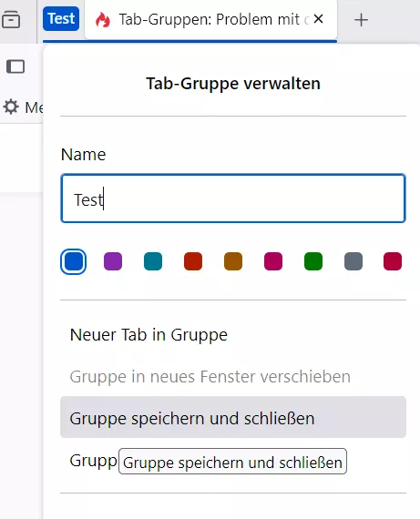This screenshot has width=420, height=519.
Task: Pick the brown-orange group color
Action: (x=233, y=261)
